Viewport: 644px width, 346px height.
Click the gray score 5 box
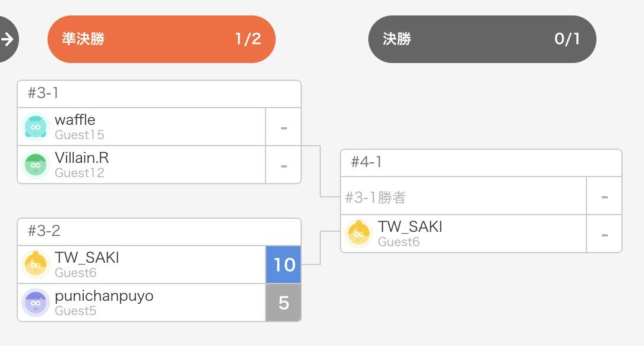[284, 303]
